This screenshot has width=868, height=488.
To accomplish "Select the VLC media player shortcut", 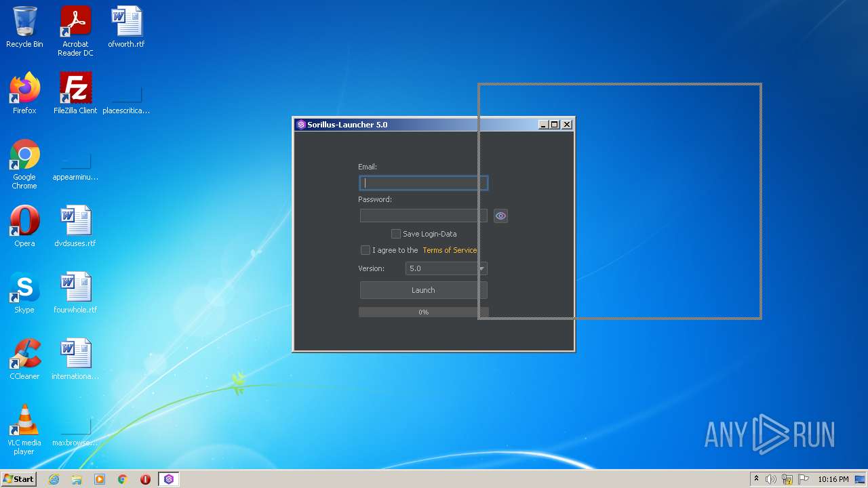I will pyautogui.click(x=24, y=430).
